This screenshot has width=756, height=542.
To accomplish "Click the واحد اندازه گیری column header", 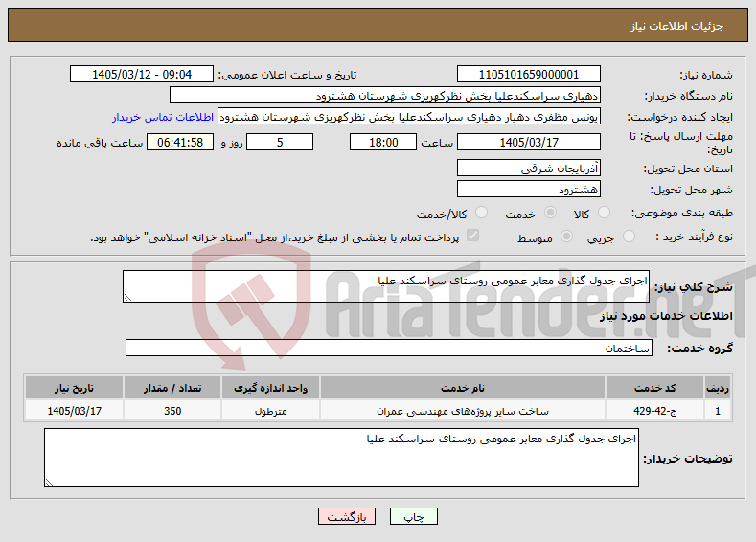I will 270,388.
